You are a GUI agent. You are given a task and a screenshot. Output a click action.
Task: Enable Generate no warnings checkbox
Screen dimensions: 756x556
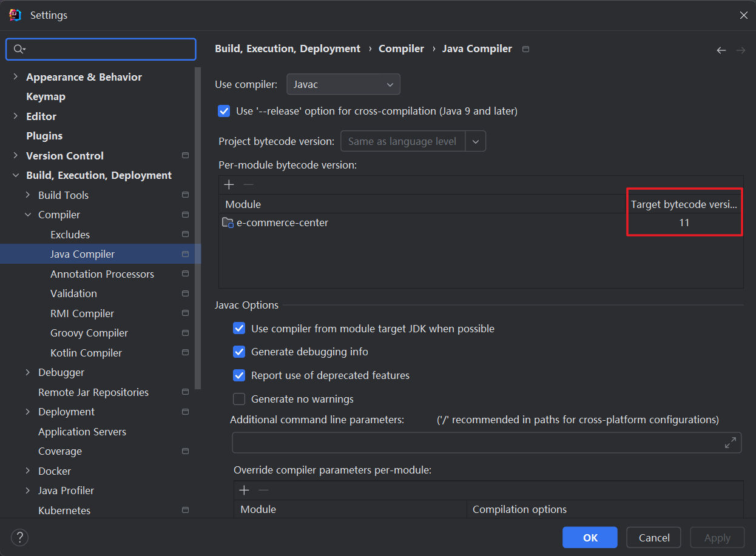(x=239, y=399)
